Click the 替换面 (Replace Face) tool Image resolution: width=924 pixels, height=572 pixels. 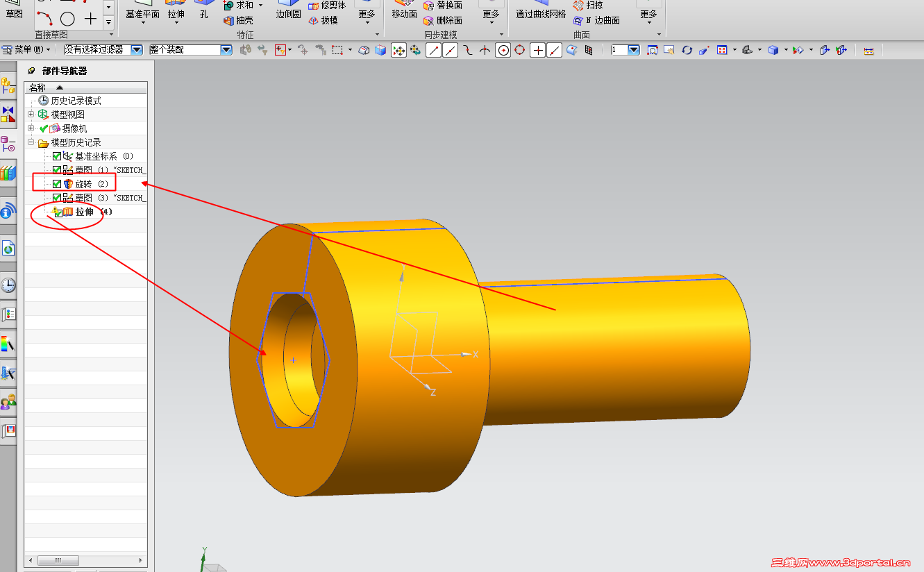pos(442,6)
